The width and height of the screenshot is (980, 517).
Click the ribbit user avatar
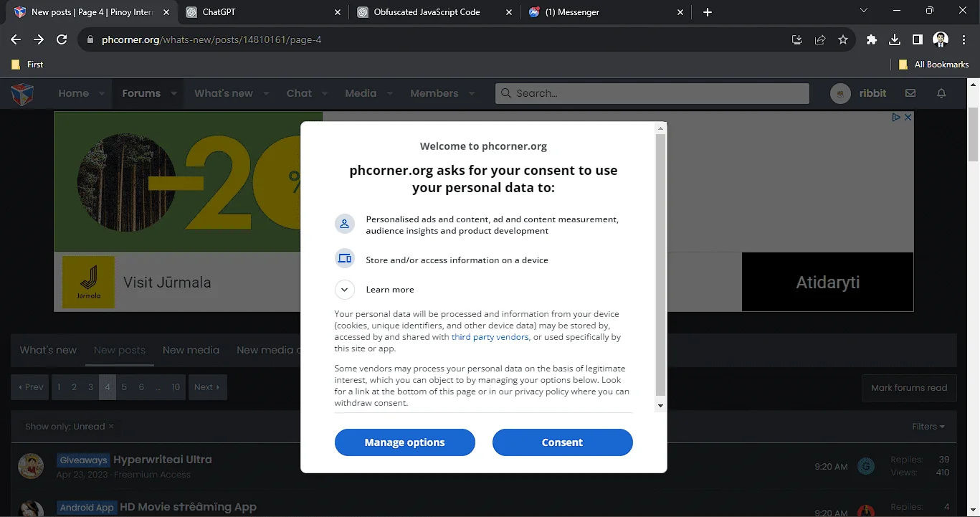click(x=840, y=93)
